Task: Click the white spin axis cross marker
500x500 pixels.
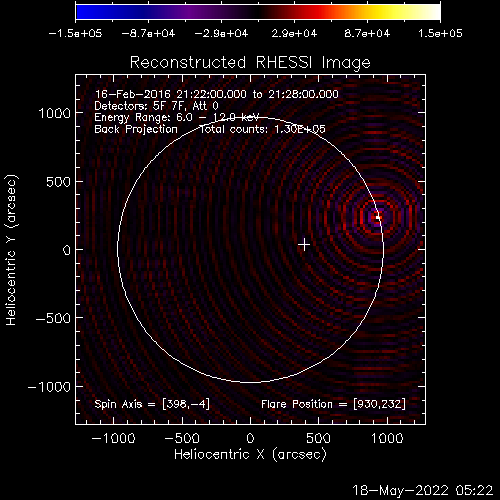Action: (304, 245)
